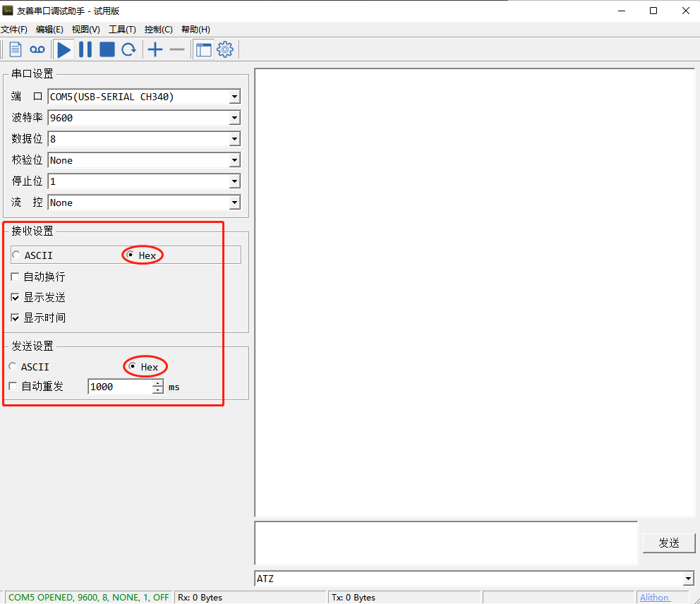This screenshot has height=604, width=700.
Task: Expand the ATZ command history dropdown
Action: [x=688, y=579]
